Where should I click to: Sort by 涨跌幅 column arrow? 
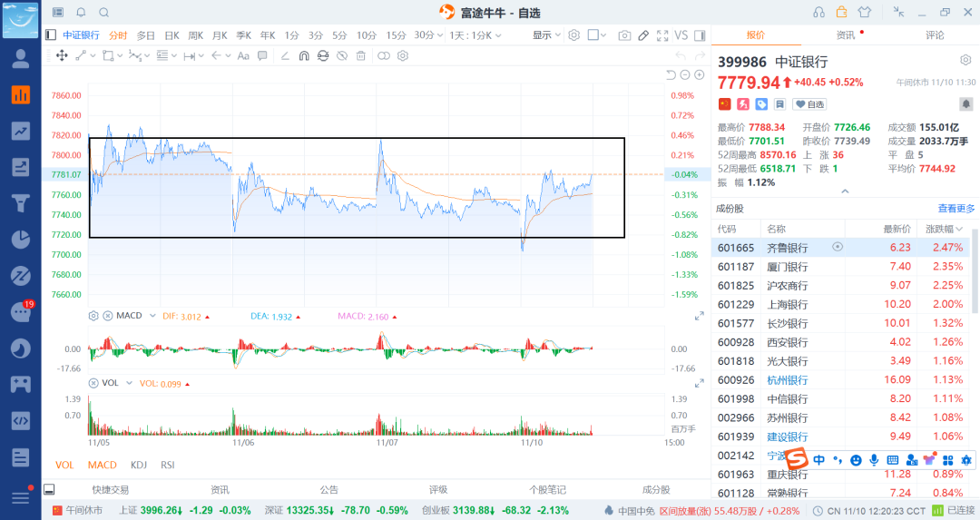pos(959,229)
